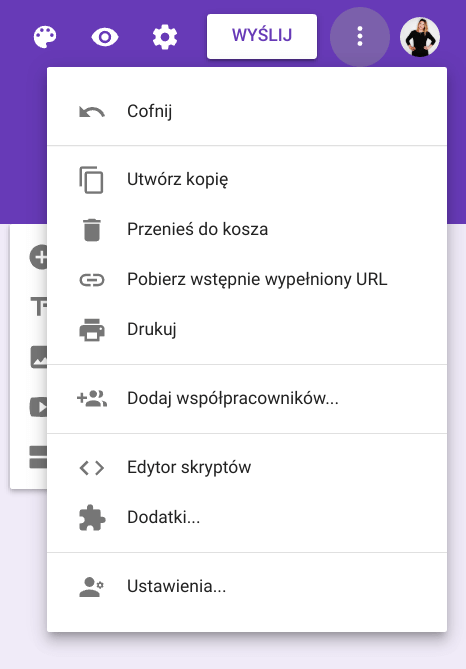Click the code brackets icon
This screenshot has height=669, width=466.
pos(92,468)
